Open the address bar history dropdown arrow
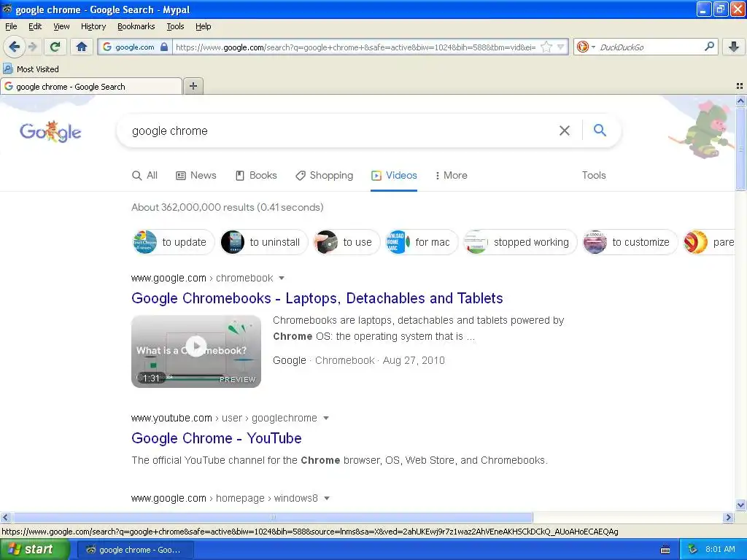The height and width of the screenshot is (560, 747). pyautogui.click(x=561, y=47)
